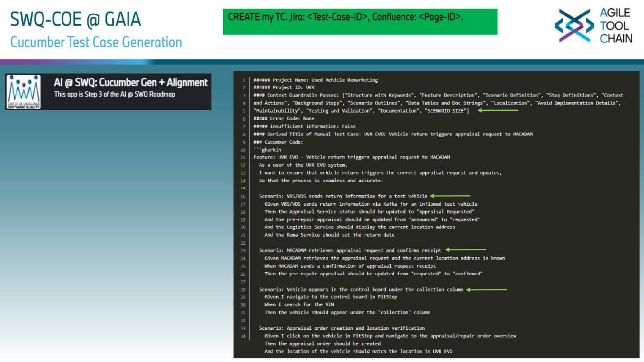
Task: Click the Appraisal order creation scenario line
Action: [342, 328]
